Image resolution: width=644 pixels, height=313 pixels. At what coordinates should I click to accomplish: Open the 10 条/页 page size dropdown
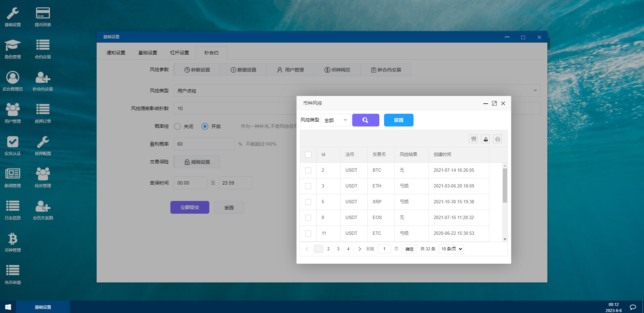451,249
